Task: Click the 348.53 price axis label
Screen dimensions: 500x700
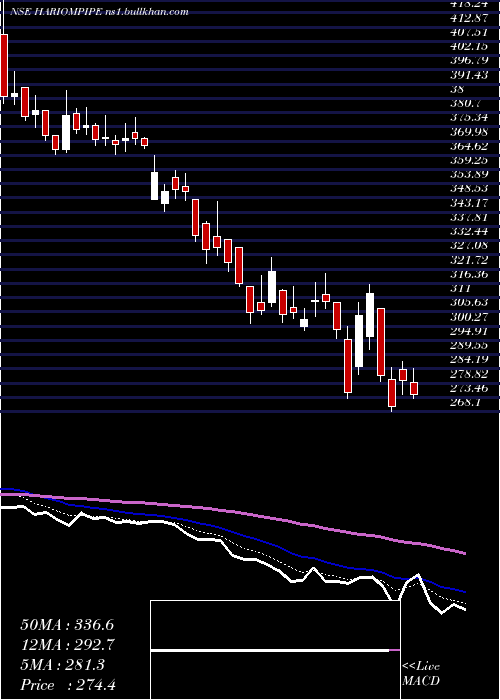Action: pyautogui.click(x=471, y=189)
